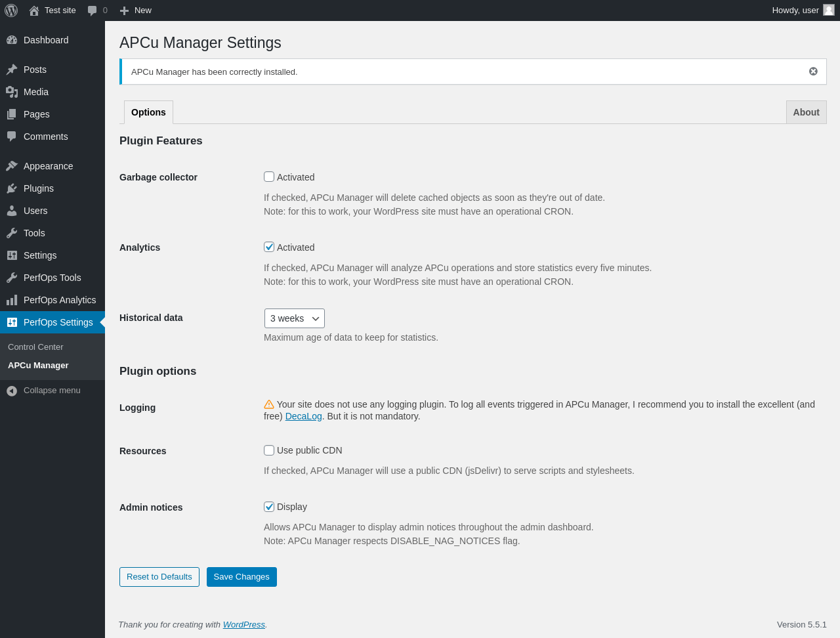Click the Collapse menu arrow icon
840x638 pixels.
12,391
